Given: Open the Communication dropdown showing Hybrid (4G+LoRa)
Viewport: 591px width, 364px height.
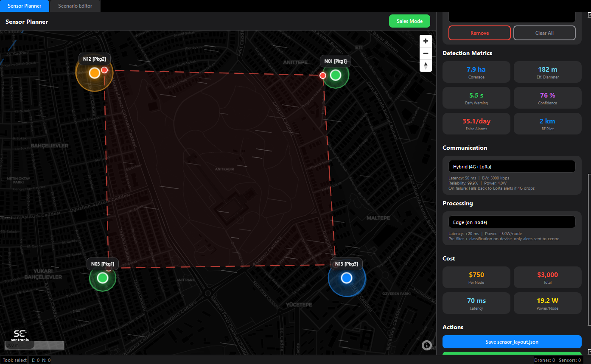Looking at the screenshot, I should point(512,167).
